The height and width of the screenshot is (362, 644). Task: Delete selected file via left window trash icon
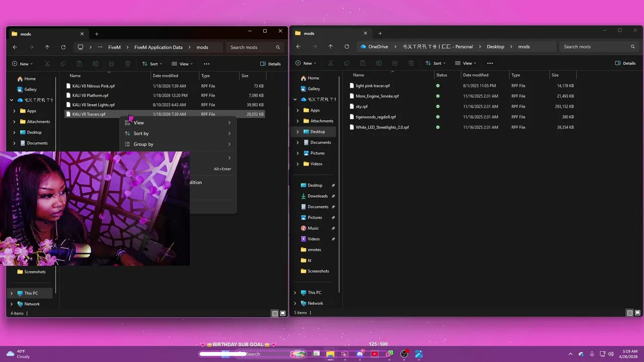128,64
